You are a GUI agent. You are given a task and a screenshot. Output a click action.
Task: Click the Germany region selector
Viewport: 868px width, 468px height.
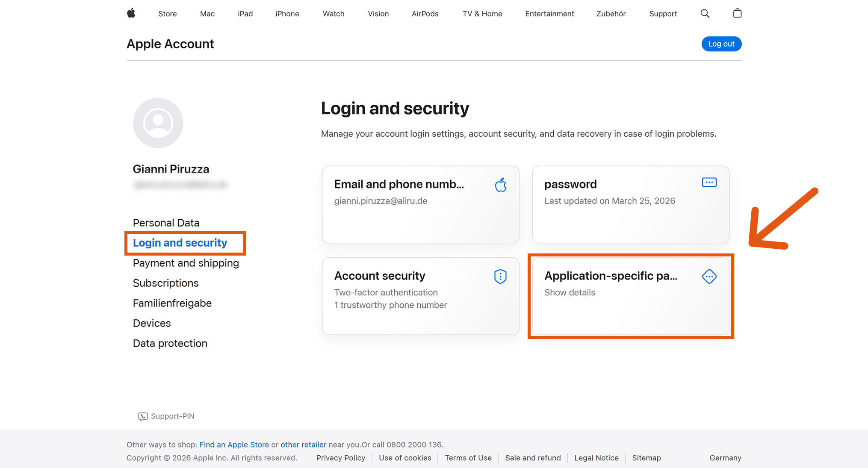[x=725, y=458]
